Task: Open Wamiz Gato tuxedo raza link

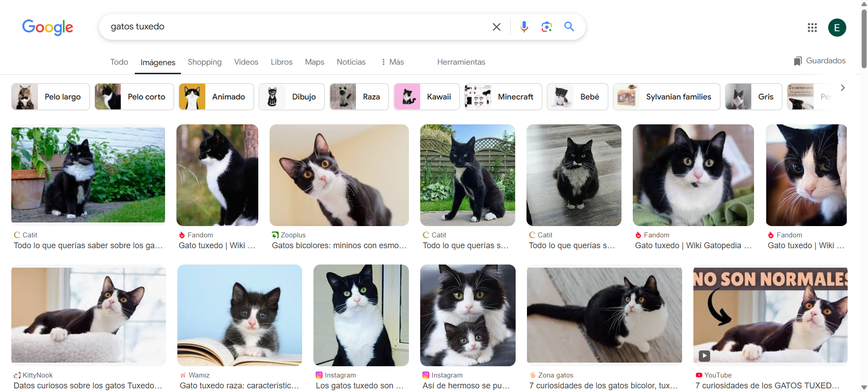Action: point(239,385)
